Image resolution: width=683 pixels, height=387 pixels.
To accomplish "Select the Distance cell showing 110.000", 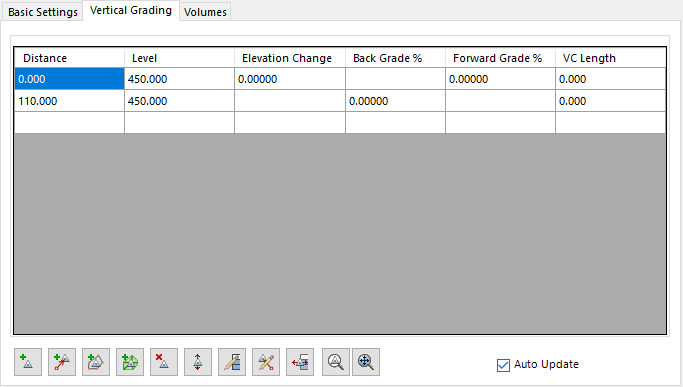I will tap(69, 101).
